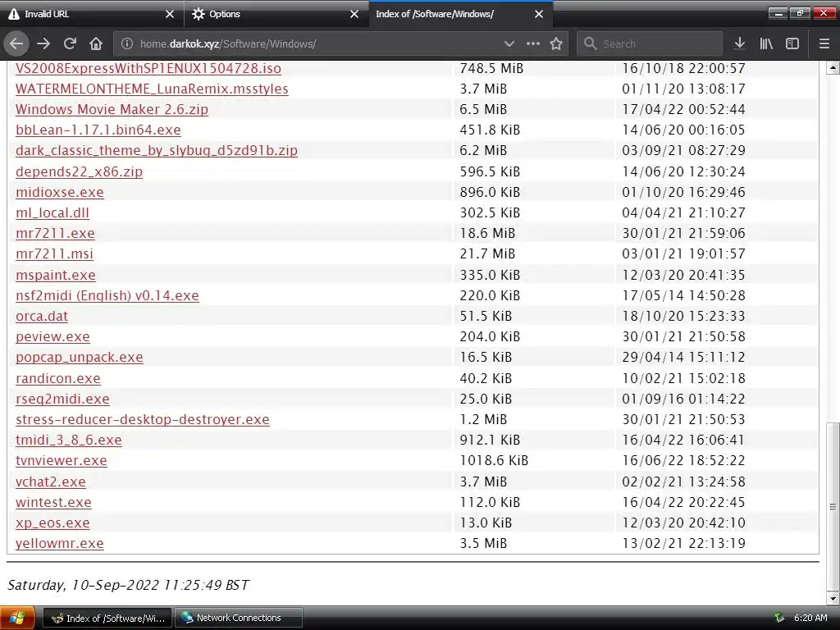Click the scrollbar down arrow
The image size is (840, 630).
(x=833, y=598)
